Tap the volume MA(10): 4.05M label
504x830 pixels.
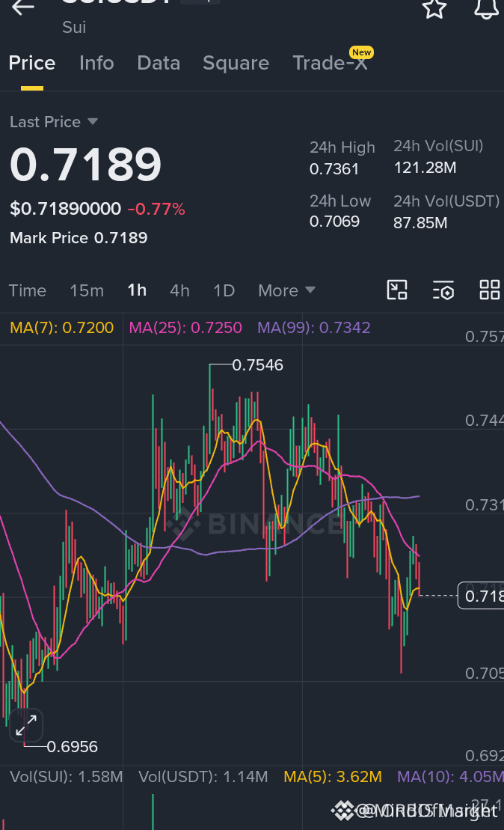pos(450,777)
